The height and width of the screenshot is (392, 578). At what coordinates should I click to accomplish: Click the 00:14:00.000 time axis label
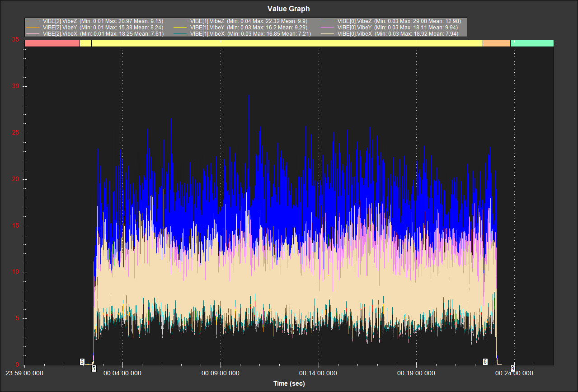pyautogui.click(x=319, y=373)
